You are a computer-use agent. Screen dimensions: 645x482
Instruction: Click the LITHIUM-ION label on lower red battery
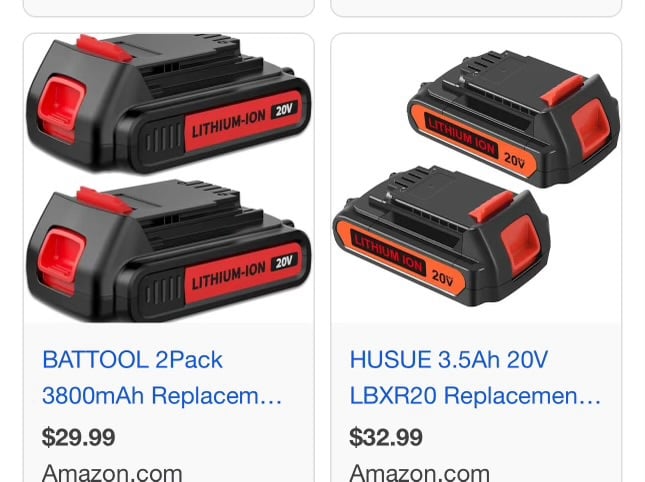coord(229,276)
